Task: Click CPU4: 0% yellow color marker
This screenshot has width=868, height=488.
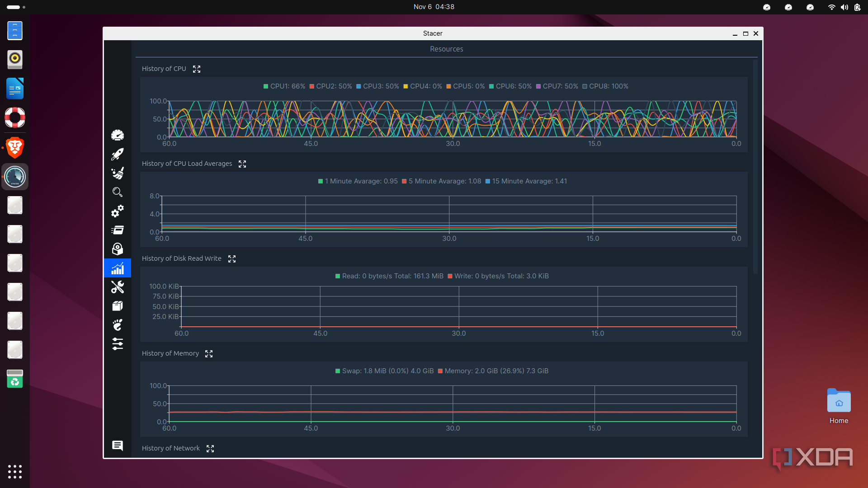Action: point(406,86)
